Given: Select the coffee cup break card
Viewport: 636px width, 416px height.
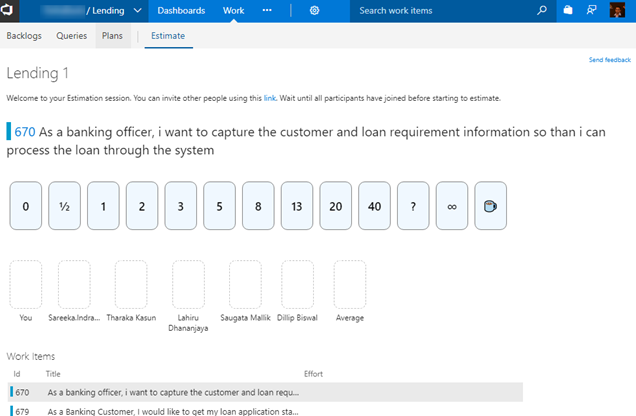Looking at the screenshot, I should point(490,206).
